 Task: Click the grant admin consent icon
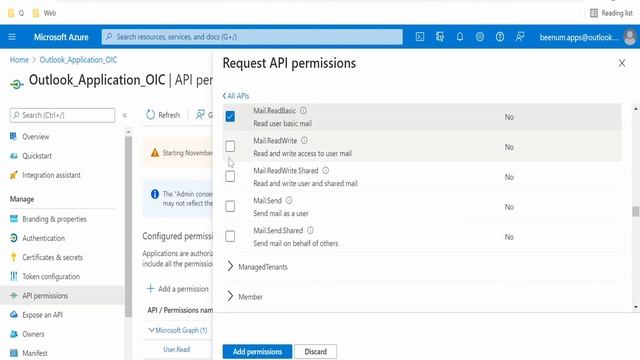pos(200,115)
